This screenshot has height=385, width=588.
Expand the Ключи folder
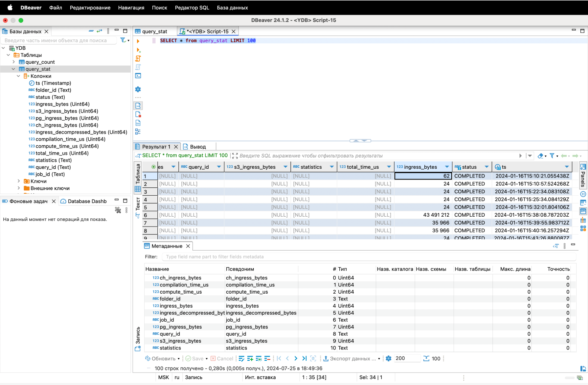[19, 181]
